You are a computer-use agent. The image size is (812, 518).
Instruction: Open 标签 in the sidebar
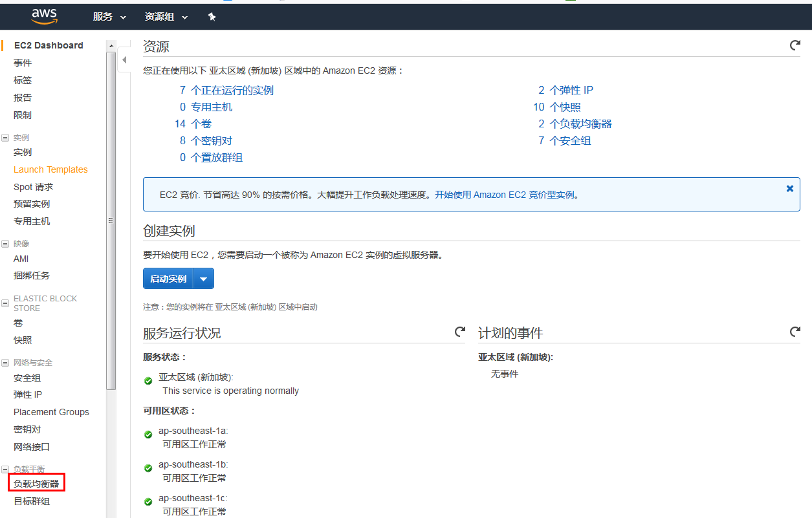(x=23, y=80)
